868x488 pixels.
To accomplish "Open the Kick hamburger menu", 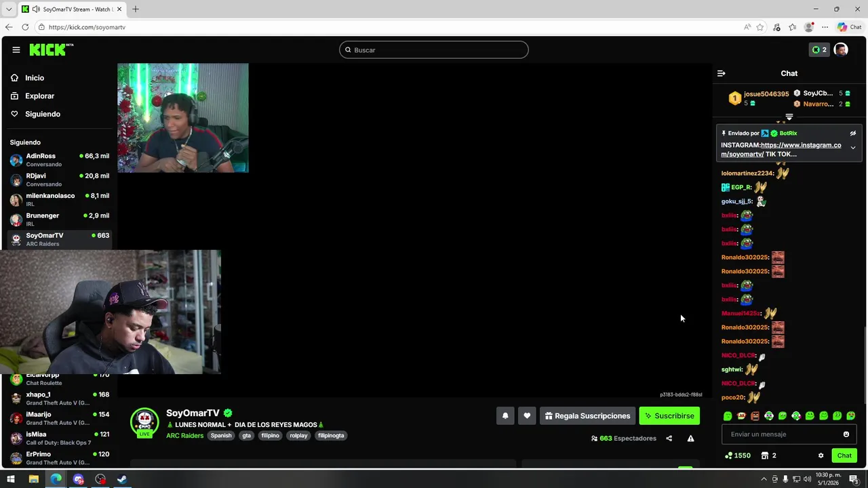I will coord(16,49).
